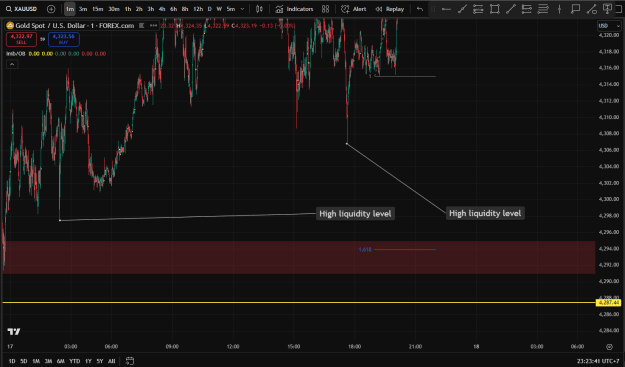This screenshot has height=367, width=625.
Task: Switch to the 3h interval
Action: pyautogui.click(x=151, y=9)
